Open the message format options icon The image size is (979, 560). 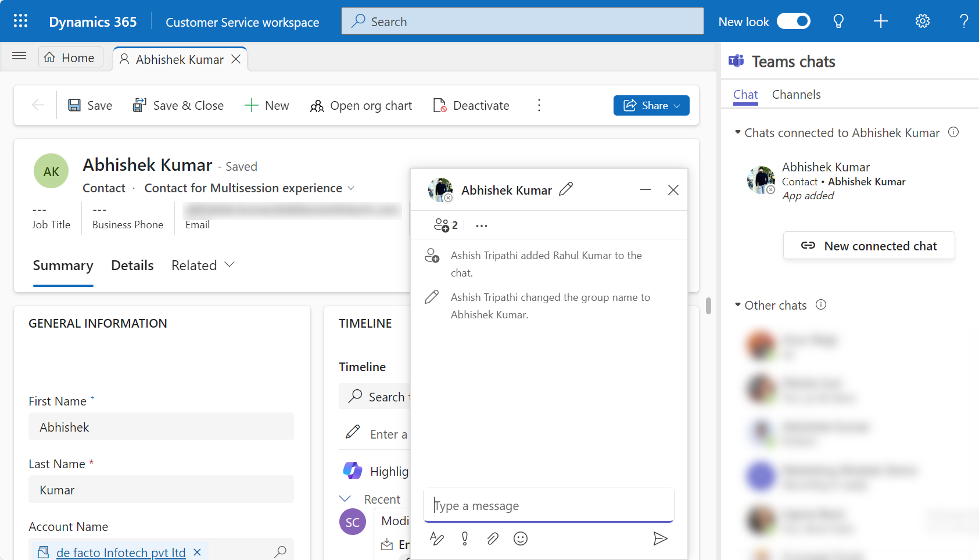437,539
